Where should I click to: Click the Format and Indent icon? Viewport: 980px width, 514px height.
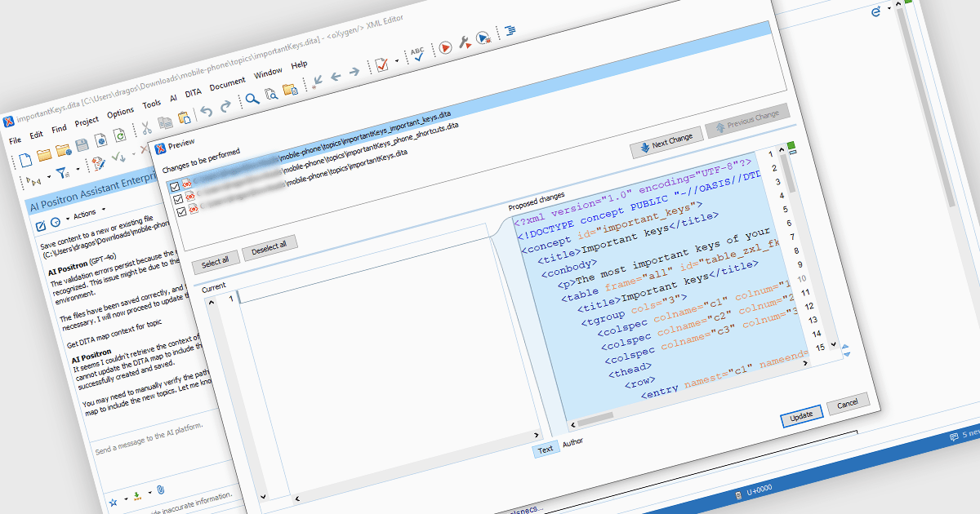pyautogui.click(x=510, y=30)
